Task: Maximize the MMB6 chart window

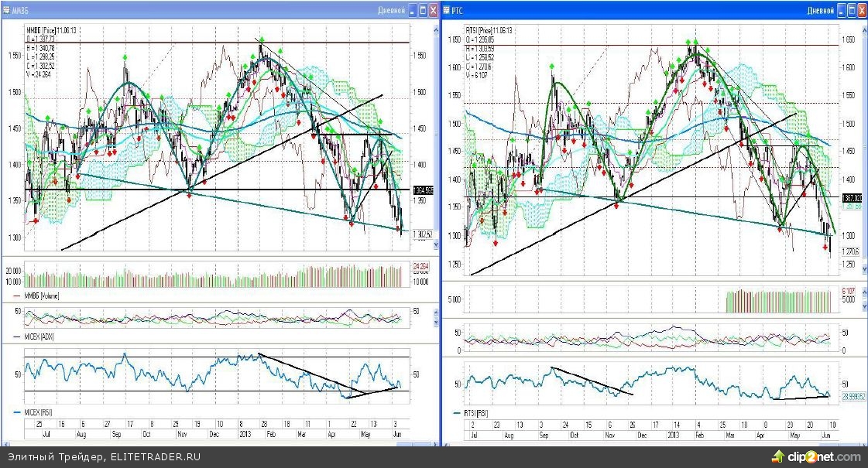Action: tap(422, 10)
